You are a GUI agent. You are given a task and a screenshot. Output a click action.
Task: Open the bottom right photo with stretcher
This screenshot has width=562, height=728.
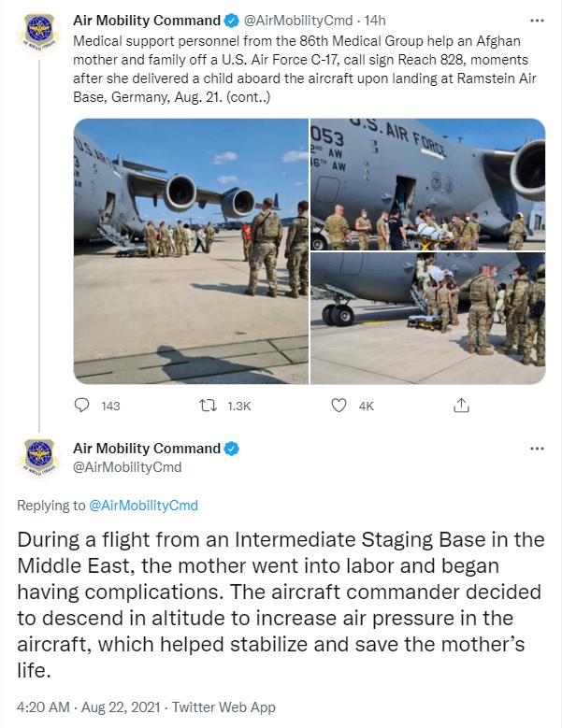pyautogui.click(x=427, y=319)
